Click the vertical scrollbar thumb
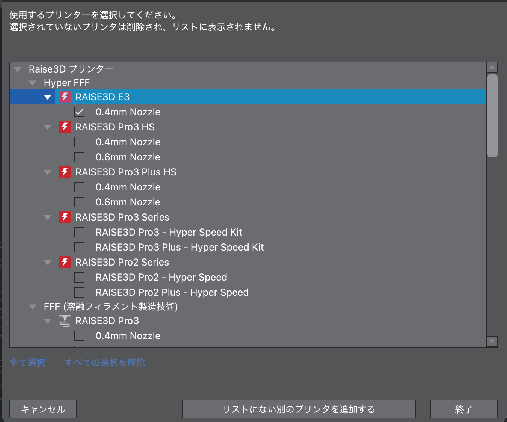This screenshot has height=422, width=507. click(x=492, y=115)
